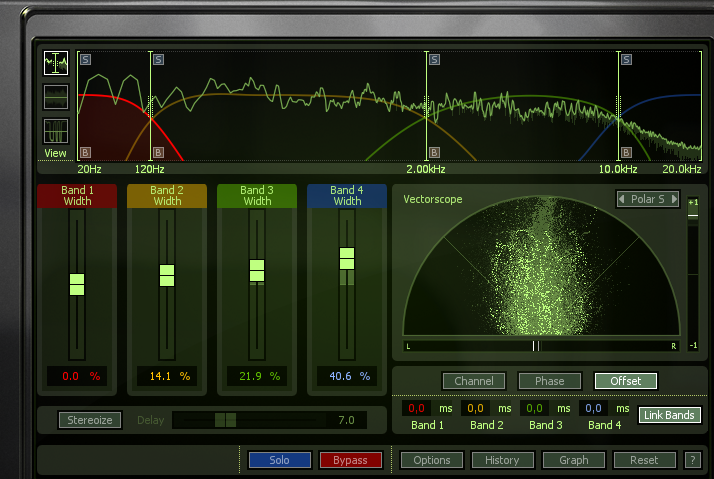
Task: Switch to the Channel tab
Action: [474, 381]
